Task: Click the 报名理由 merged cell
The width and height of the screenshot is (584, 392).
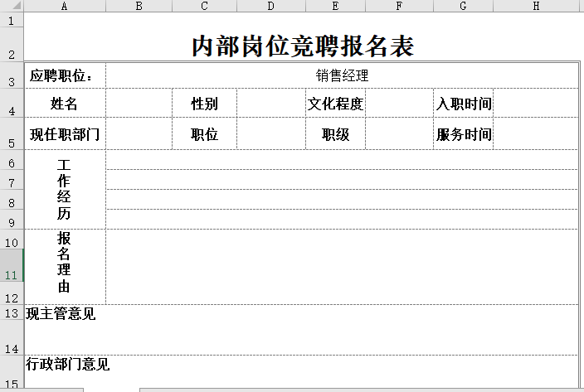Action: (x=66, y=266)
